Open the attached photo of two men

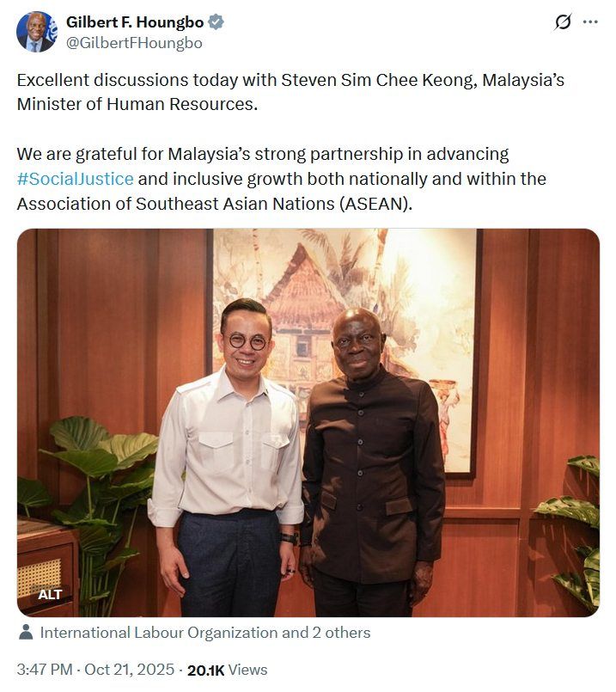(308, 422)
